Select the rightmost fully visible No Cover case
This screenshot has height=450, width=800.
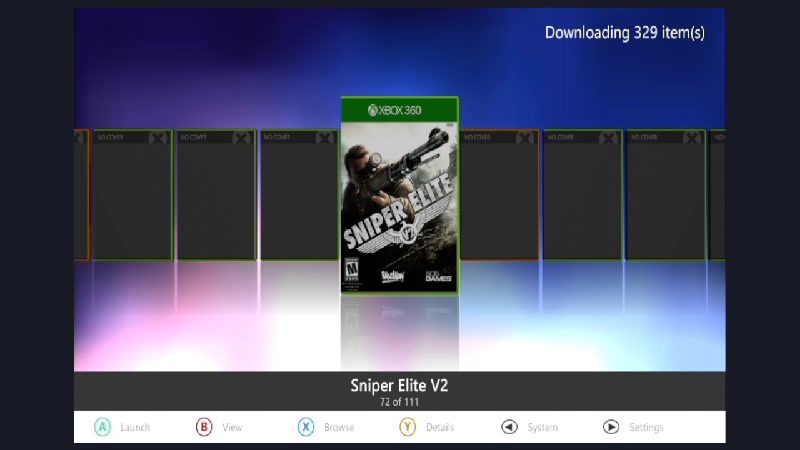[x=666, y=195]
